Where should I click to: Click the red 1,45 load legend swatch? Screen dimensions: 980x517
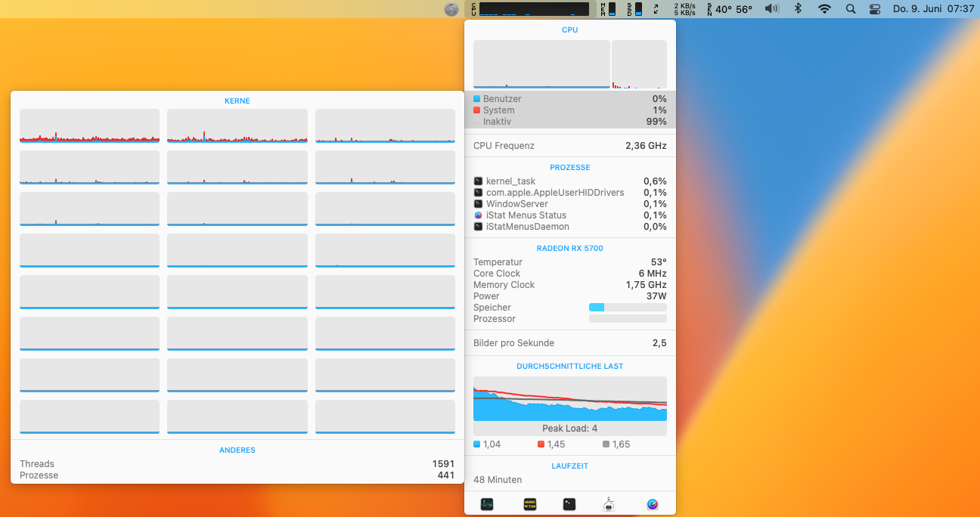(x=541, y=444)
